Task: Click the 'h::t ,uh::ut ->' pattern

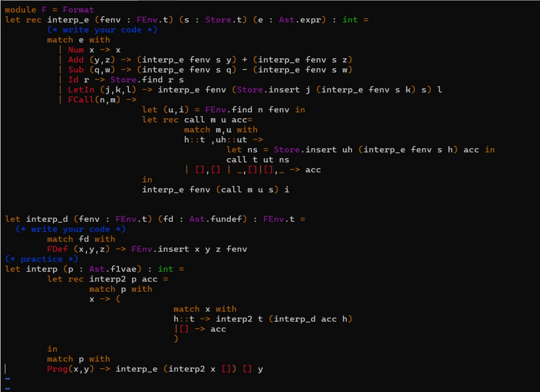Action: [x=224, y=140]
